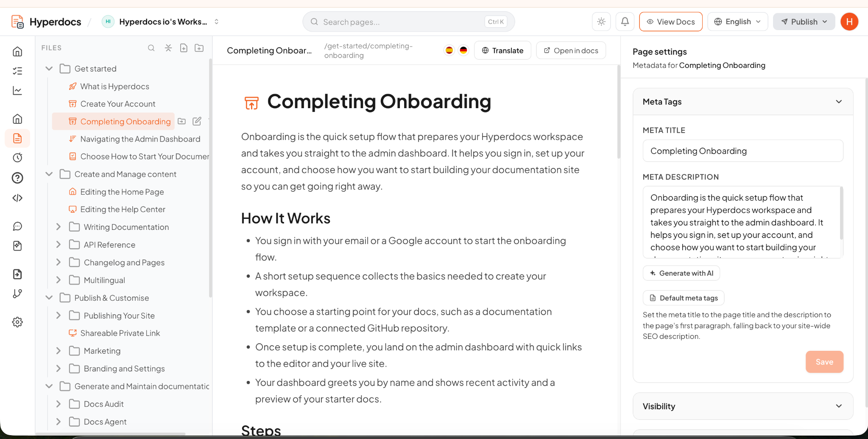The height and width of the screenshot is (439, 868).
Task: Open notifications bell icon
Action: (x=625, y=22)
